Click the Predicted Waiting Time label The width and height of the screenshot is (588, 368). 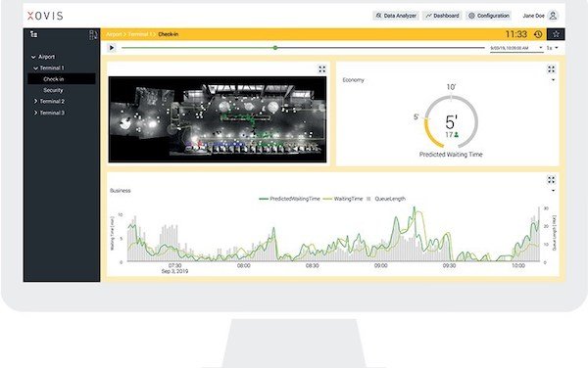[451, 155]
